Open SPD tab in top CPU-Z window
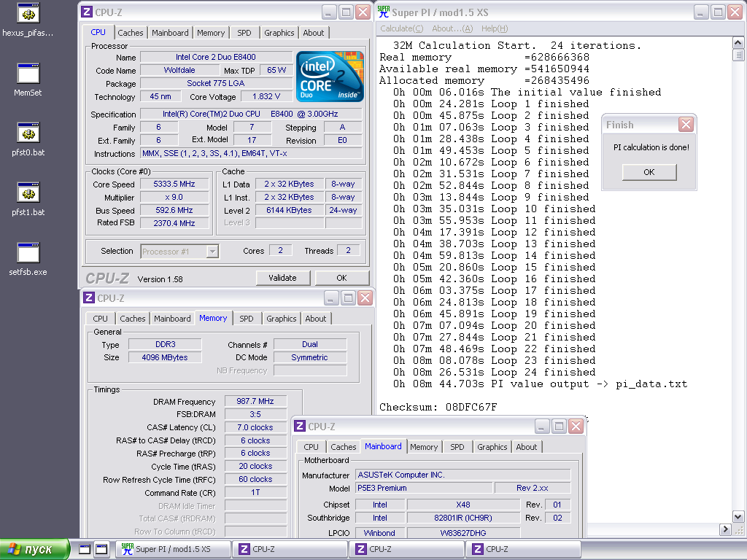 pyautogui.click(x=244, y=33)
